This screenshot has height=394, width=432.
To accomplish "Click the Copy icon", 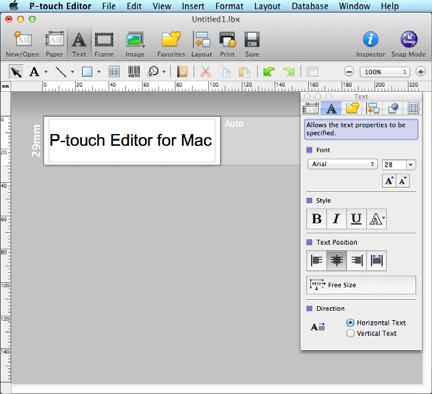I will (226, 72).
